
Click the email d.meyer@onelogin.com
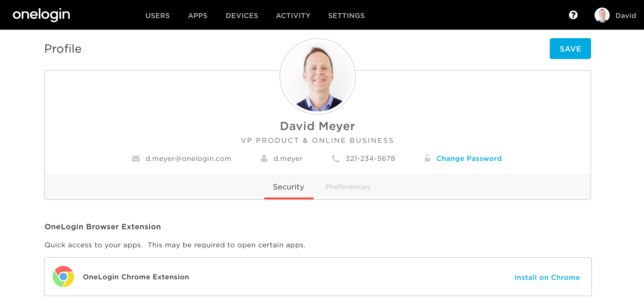188,159
